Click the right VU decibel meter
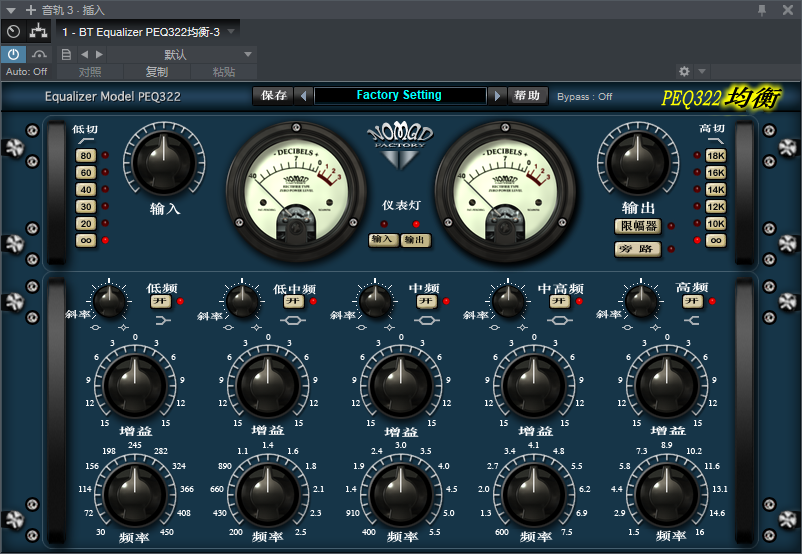 point(505,192)
